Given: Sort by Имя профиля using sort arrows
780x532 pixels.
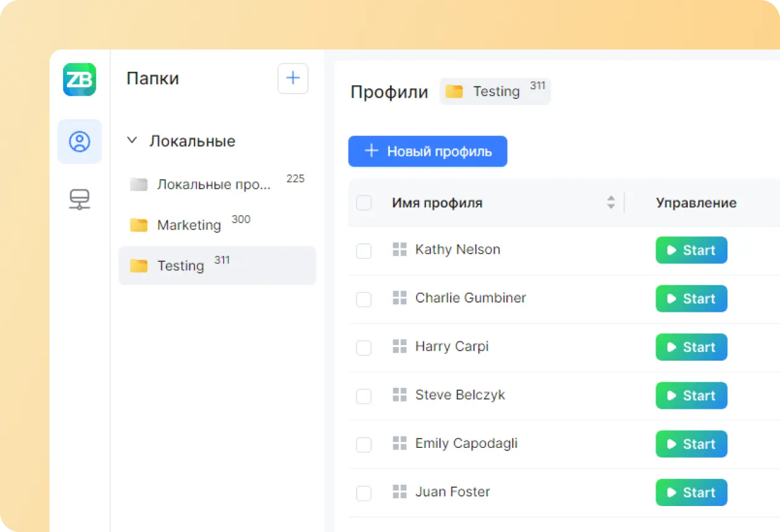Looking at the screenshot, I should pyautogui.click(x=611, y=202).
